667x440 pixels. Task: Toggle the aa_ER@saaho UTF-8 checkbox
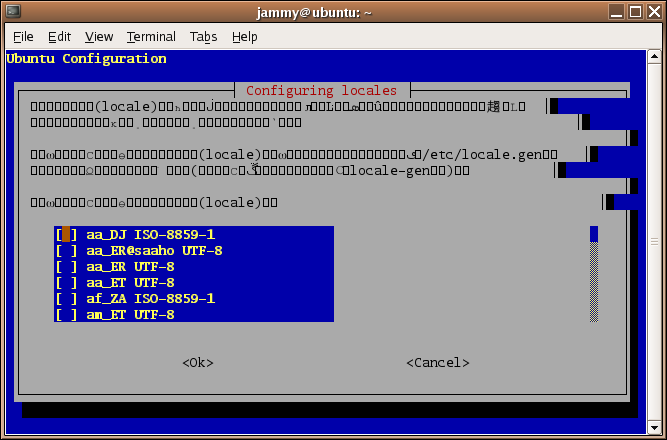pos(66,251)
